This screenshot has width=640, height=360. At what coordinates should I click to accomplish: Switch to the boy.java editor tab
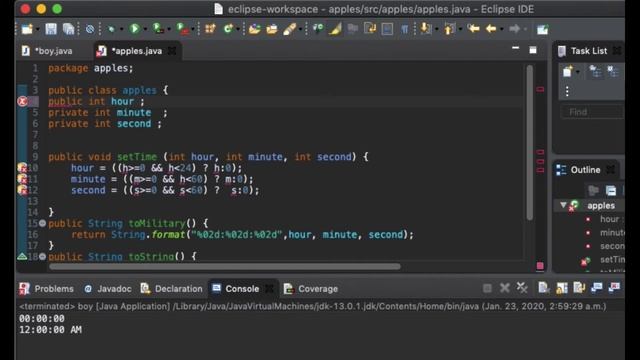(48, 51)
